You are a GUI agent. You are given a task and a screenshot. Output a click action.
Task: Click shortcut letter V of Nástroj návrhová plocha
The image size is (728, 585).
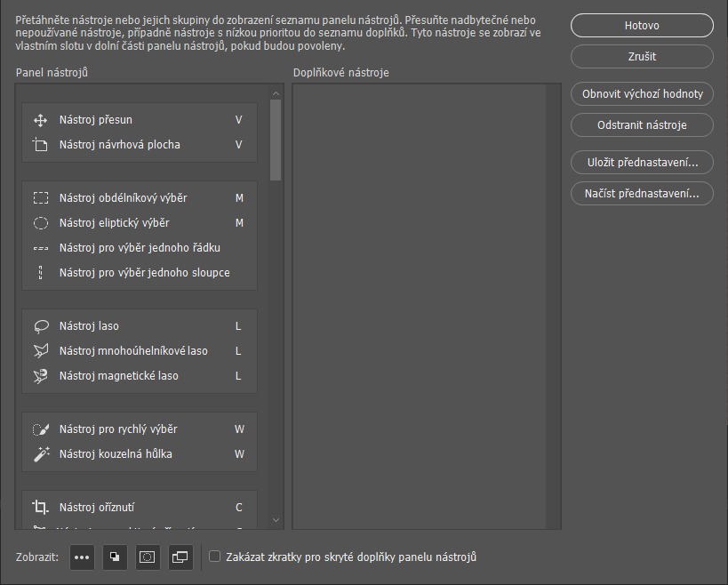pyautogui.click(x=238, y=145)
